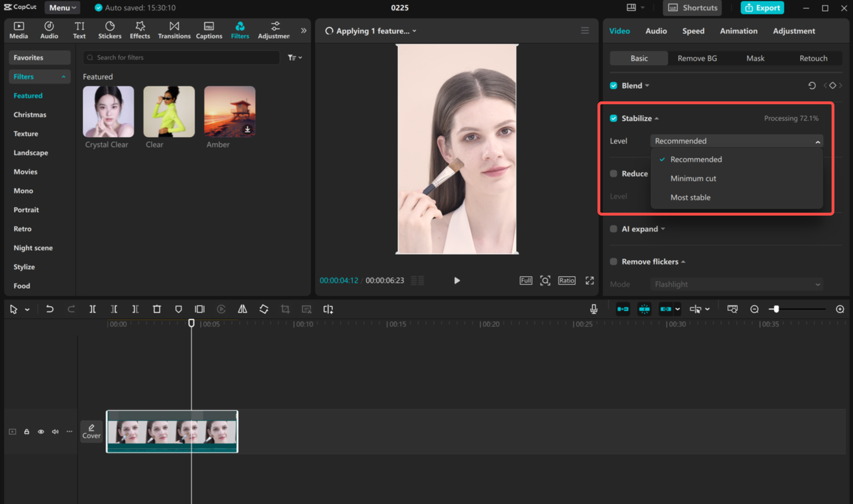Uncheck the Stabilize checkbox

(614, 119)
